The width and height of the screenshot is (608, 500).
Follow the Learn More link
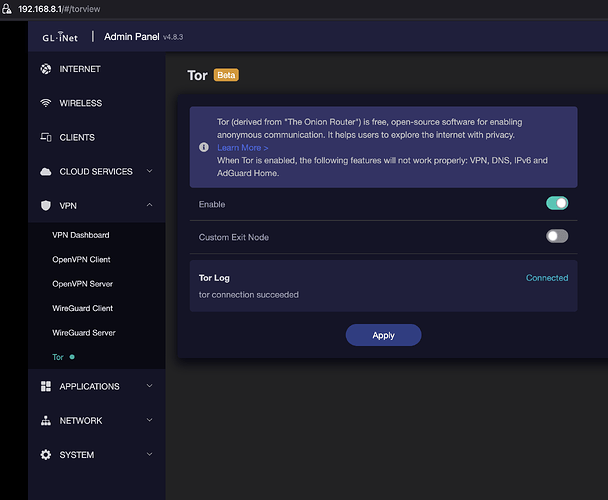[x=242, y=148]
